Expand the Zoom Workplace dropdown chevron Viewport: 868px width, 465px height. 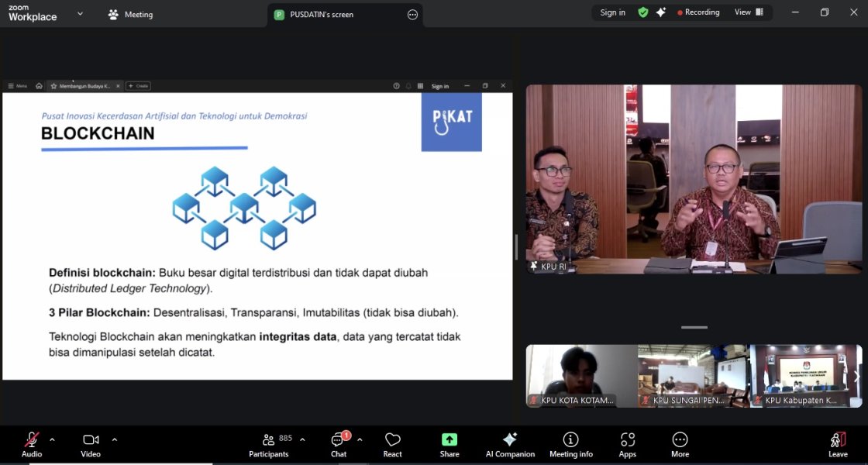pos(80,14)
